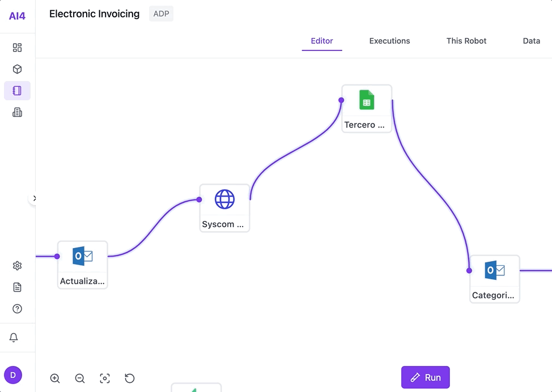Open the Data tab
552x392 pixels.
tap(531, 41)
